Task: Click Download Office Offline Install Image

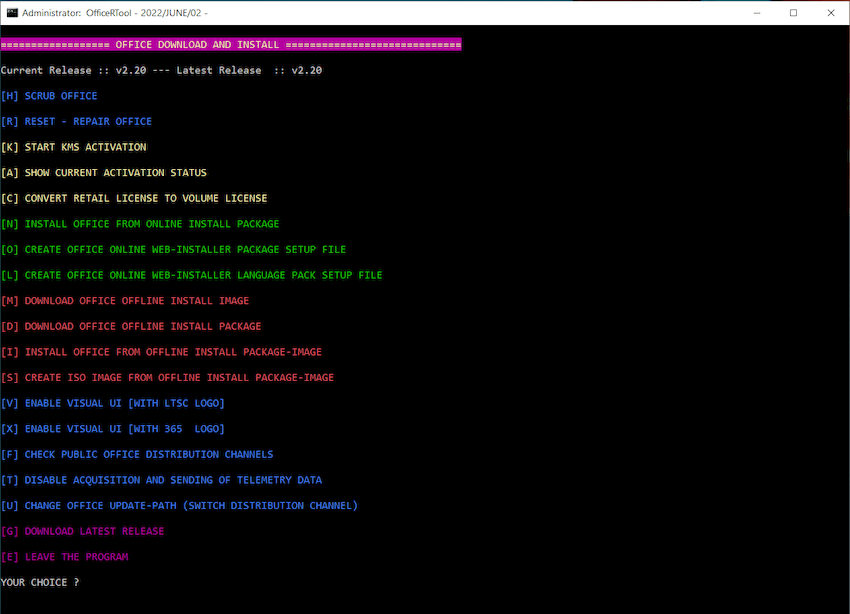Action: (125, 301)
